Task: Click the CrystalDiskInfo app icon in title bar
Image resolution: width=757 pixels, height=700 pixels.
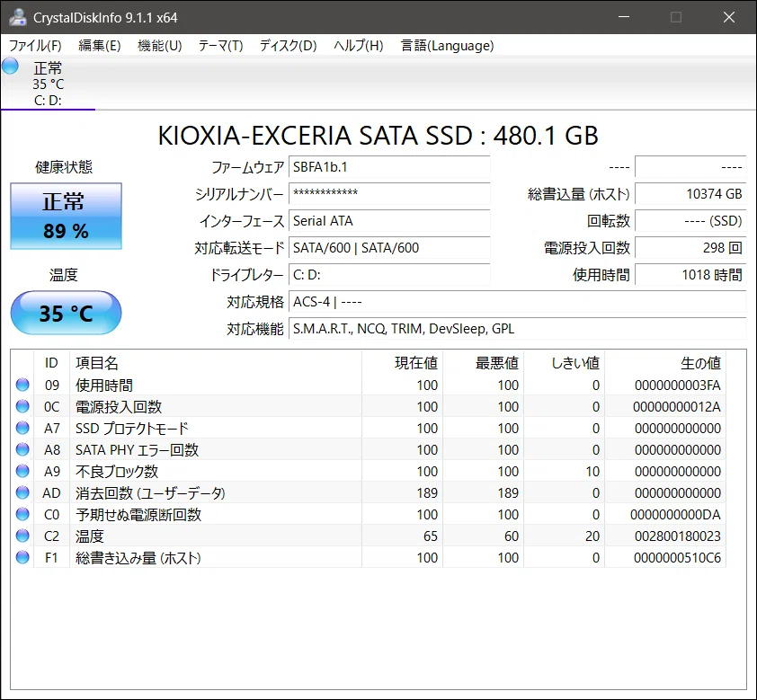Action: pos(18,17)
